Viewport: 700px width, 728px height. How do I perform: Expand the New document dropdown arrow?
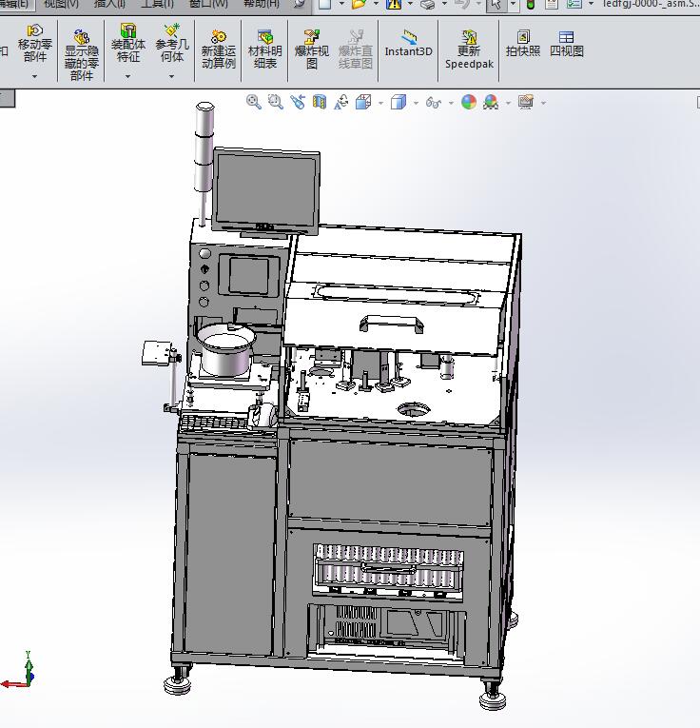pyautogui.click(x=341, y=4)
